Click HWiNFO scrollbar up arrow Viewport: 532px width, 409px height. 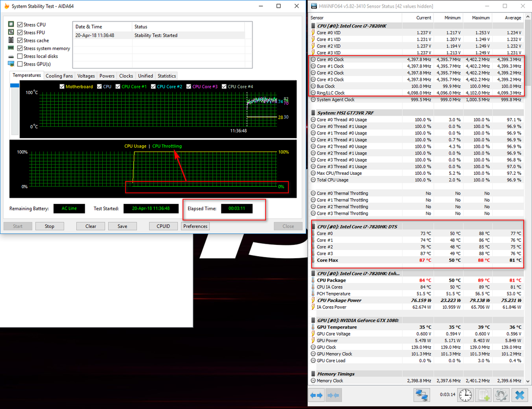pyautogui.click(x=528, y=16)
